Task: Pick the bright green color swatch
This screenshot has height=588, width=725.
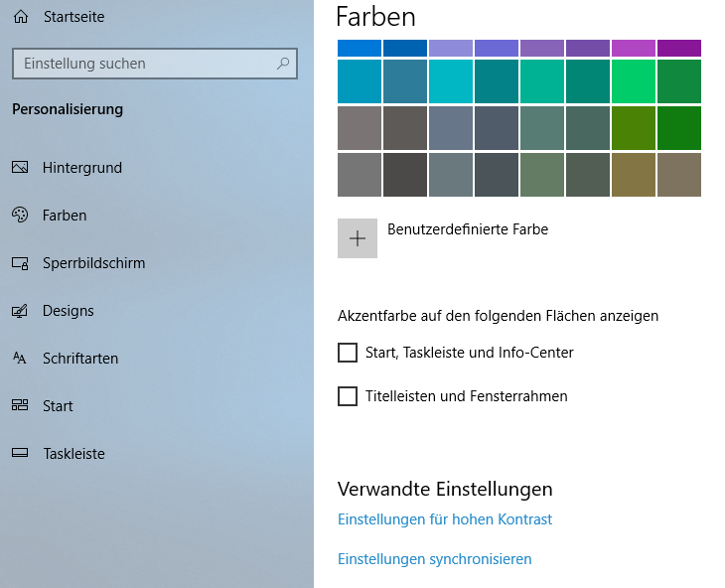Action: [x=634, y=81]
